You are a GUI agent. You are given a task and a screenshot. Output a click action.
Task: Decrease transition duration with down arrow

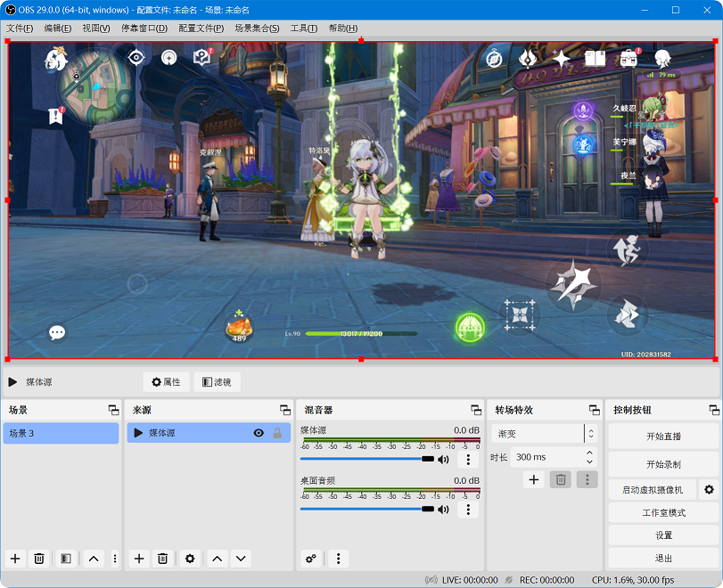(x=589, y=461)
